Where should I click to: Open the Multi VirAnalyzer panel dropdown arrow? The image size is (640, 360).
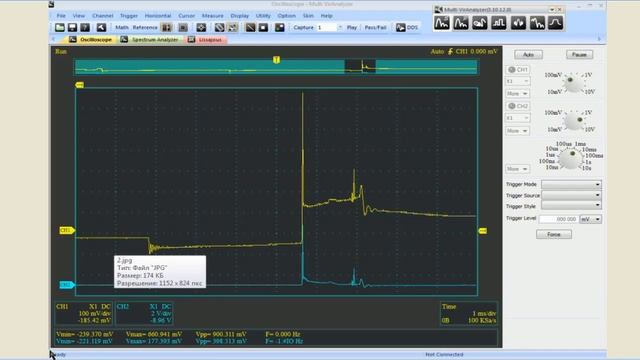point(552,9)
